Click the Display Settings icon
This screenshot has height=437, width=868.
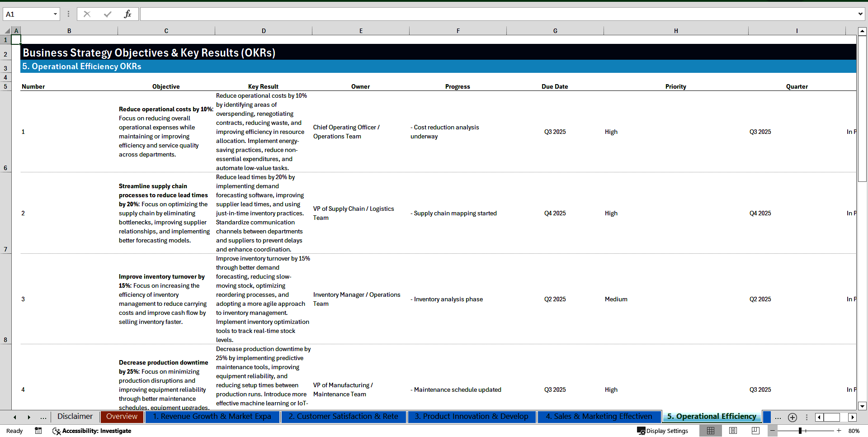coord(642,431)
